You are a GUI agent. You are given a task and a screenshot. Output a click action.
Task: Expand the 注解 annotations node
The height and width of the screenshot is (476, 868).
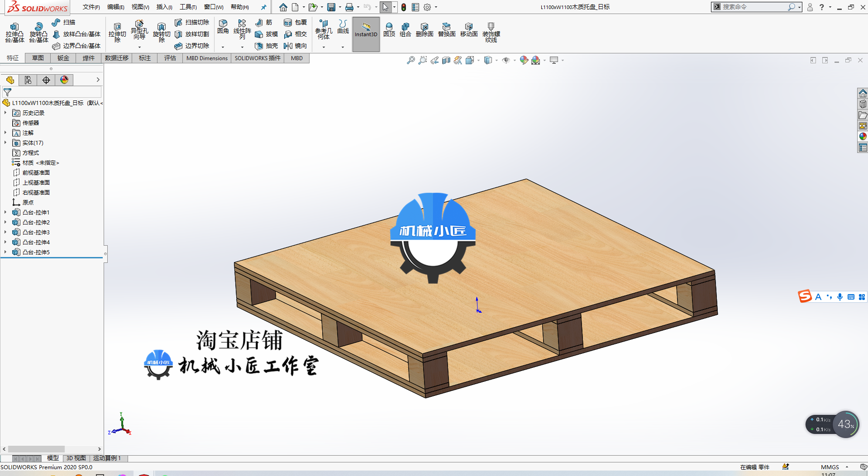pos(5,133)
